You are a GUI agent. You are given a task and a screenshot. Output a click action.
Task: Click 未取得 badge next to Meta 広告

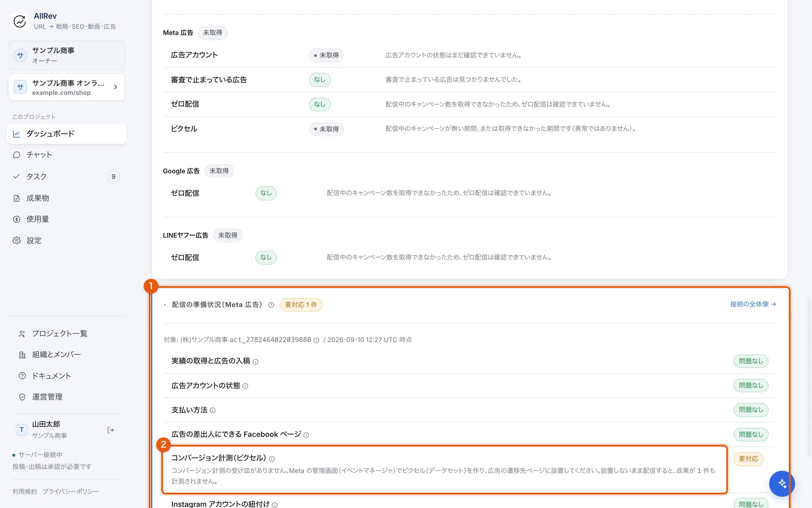point(212,33)
